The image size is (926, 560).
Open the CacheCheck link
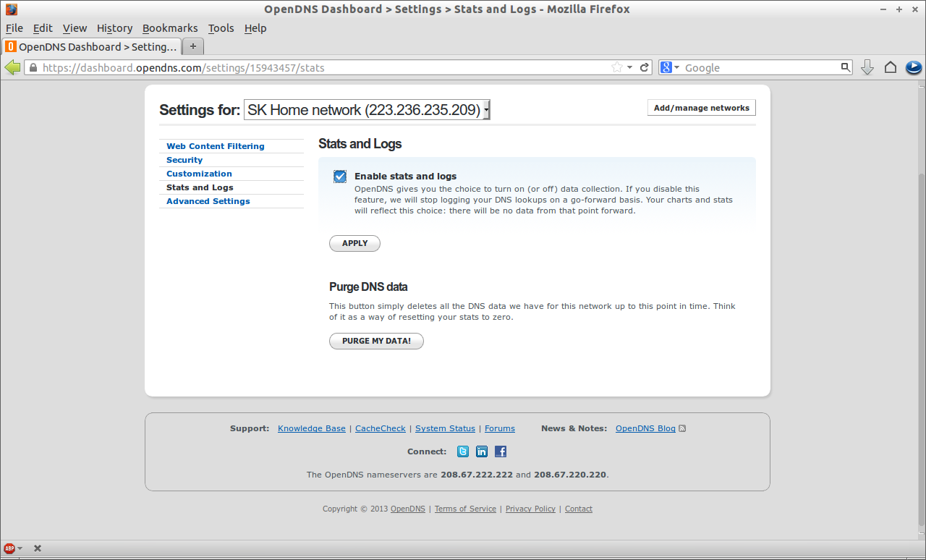coord(381,428)
